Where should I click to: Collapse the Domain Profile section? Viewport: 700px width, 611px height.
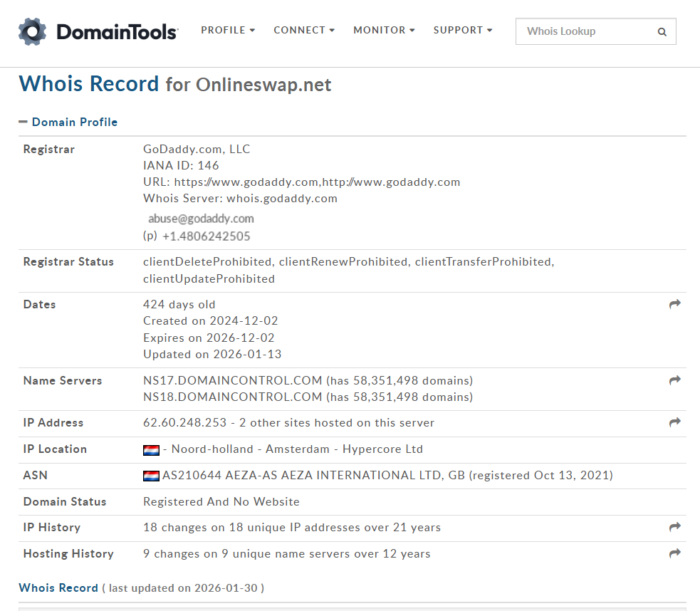pyautogui.click(x=23, y=122)
